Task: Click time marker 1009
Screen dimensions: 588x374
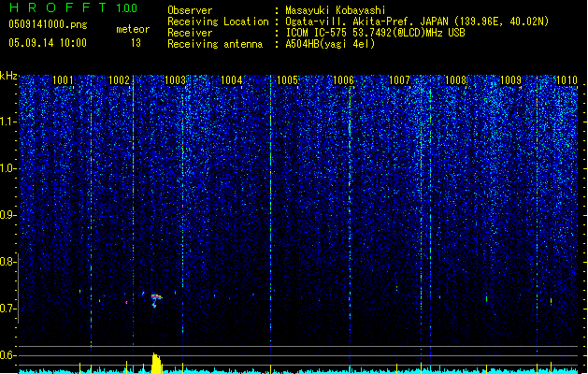Action: point(510,80)
